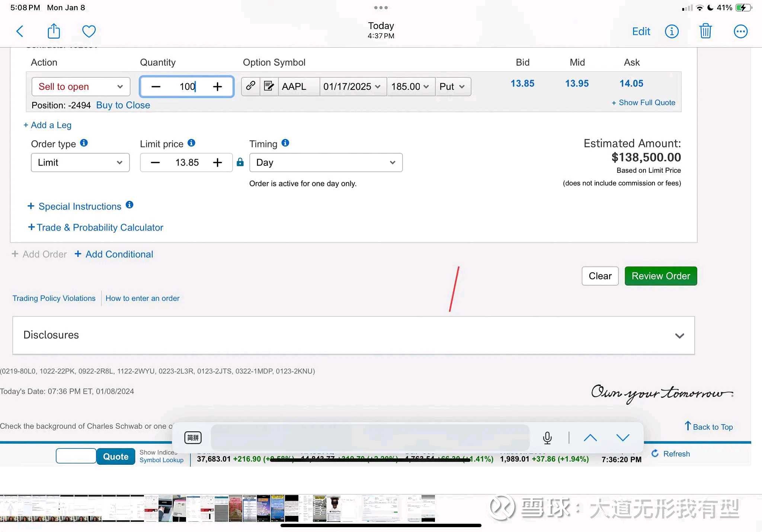
Task: Open the ellipsis more options icon
Action: (x=740, y=31)
